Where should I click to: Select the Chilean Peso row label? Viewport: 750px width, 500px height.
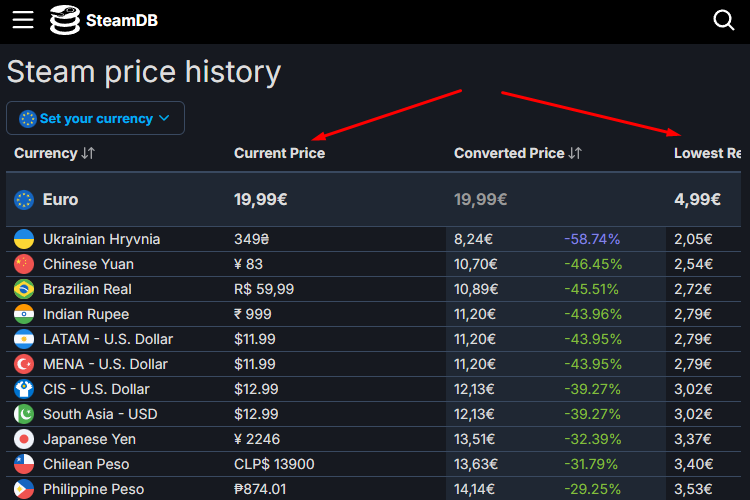coord(86,464)
